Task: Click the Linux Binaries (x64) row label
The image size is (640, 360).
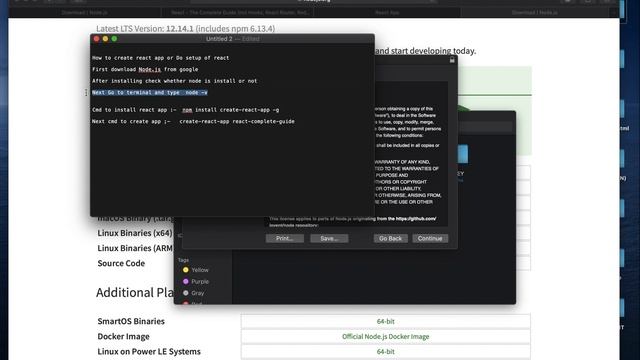Action: click(135, 233)
